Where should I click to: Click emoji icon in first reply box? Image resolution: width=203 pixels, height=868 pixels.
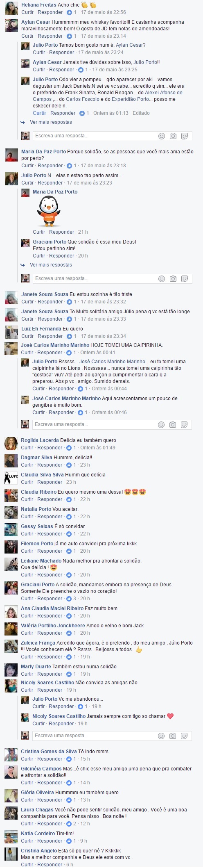click(161, 136)
